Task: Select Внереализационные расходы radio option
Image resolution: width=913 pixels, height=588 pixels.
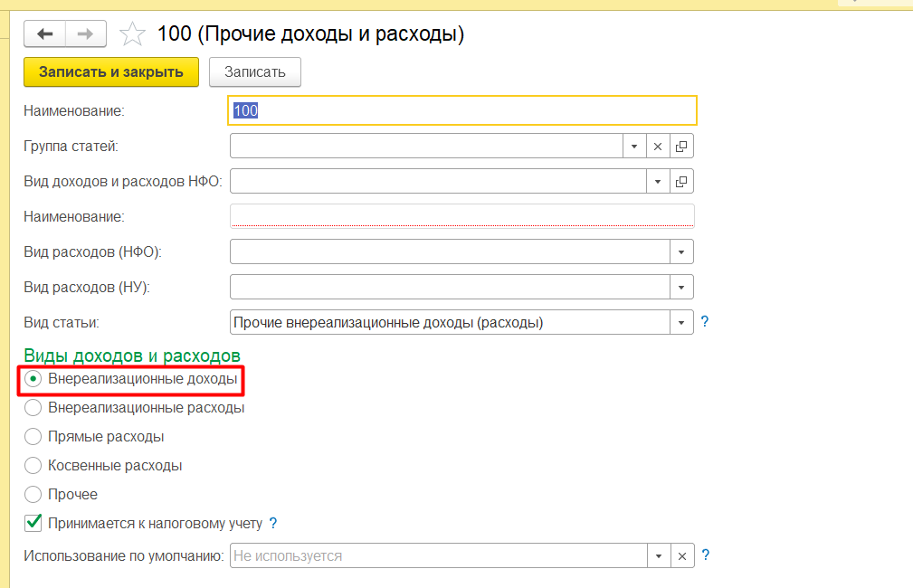Action: click(33, 408)
